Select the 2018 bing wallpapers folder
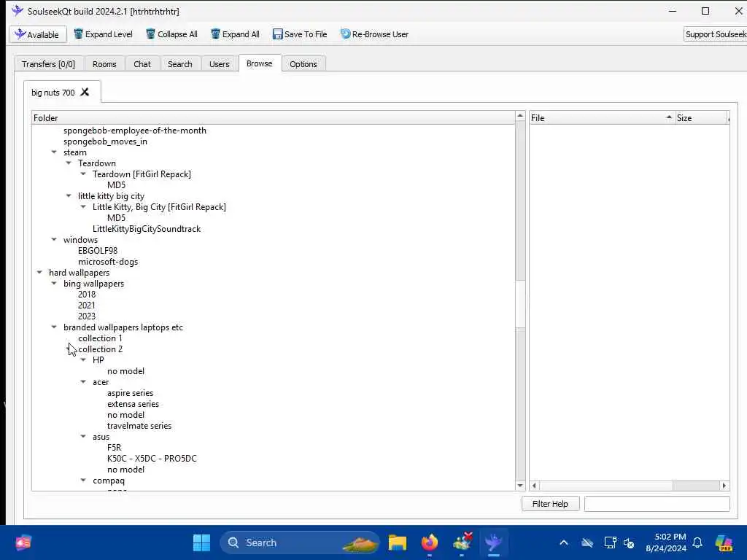The width and height of the screenshot is (747, 560). coord(87,295)
